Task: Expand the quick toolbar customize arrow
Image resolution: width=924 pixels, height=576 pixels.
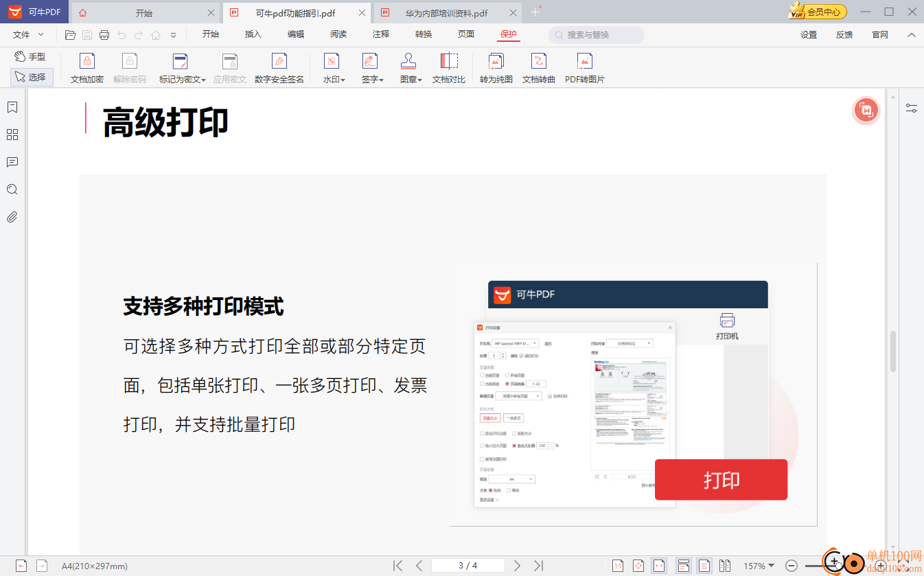Action: click(x=173, y=35)
